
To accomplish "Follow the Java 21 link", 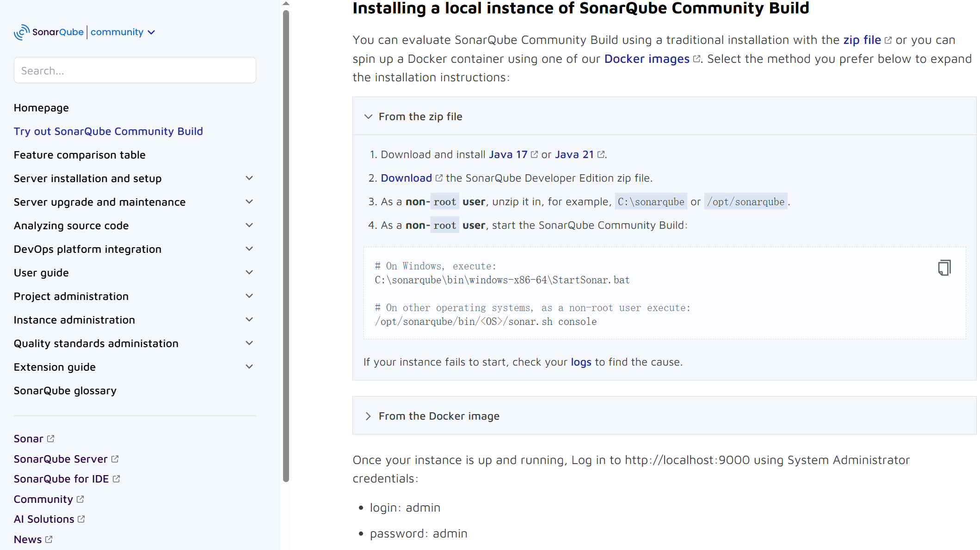I will point(574,154).
